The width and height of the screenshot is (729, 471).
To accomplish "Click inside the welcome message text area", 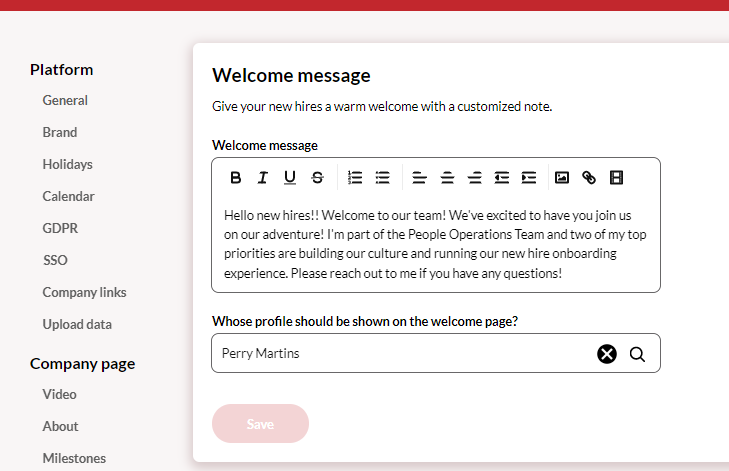I will click(x=435, y=244).
